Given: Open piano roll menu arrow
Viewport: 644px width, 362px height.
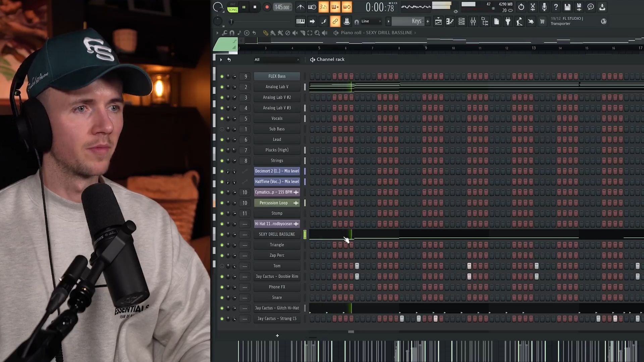Looking at the screenshot, I should click(x=217, y=33).
